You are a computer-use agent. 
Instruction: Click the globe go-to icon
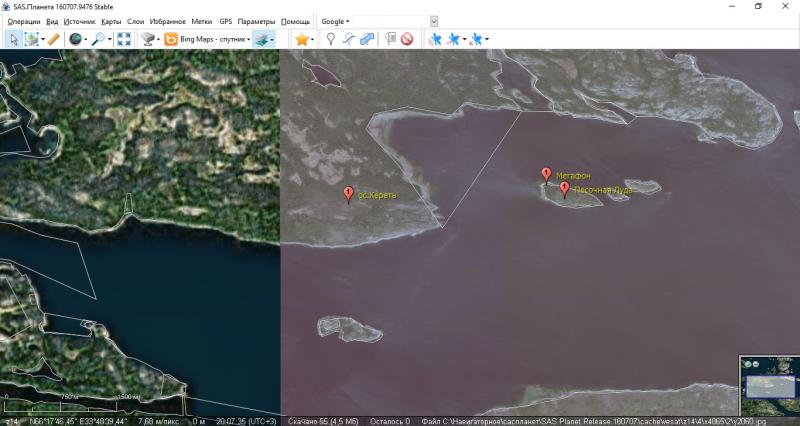[75, 39]
